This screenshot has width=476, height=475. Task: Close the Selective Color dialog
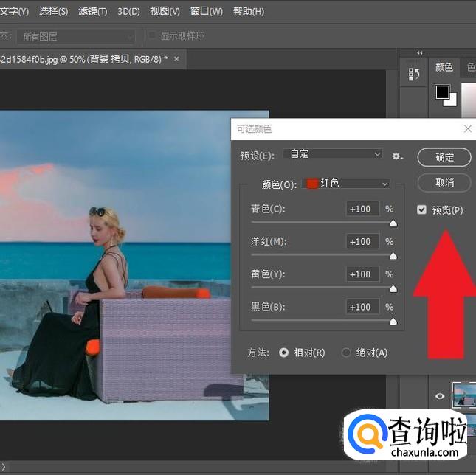467,128
